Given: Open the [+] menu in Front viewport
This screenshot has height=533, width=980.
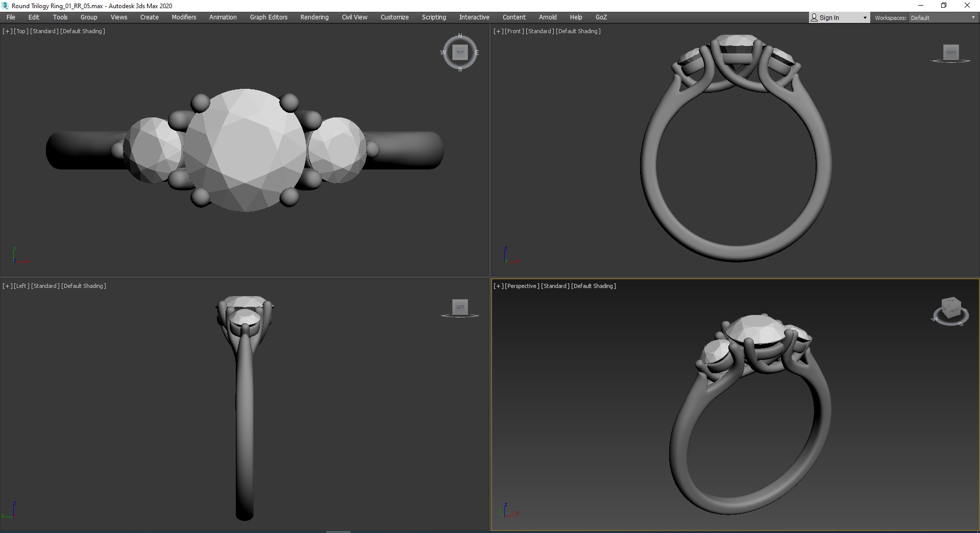Looking at the screenshot, I should (498, 31).
